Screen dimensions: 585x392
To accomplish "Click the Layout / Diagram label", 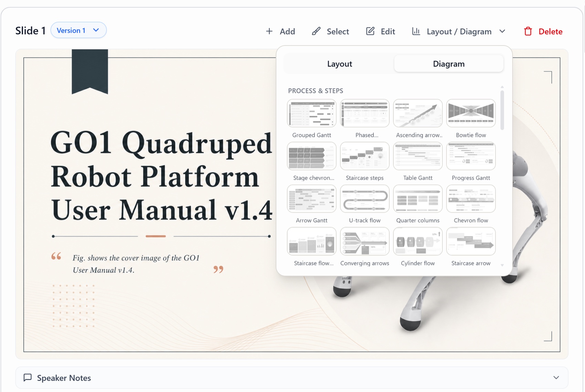I will point(459,31).
